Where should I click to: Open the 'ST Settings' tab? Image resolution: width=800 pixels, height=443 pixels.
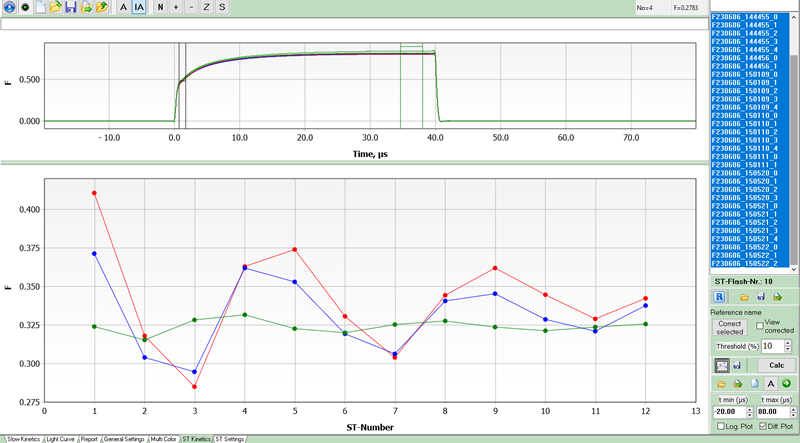[229, 438]
